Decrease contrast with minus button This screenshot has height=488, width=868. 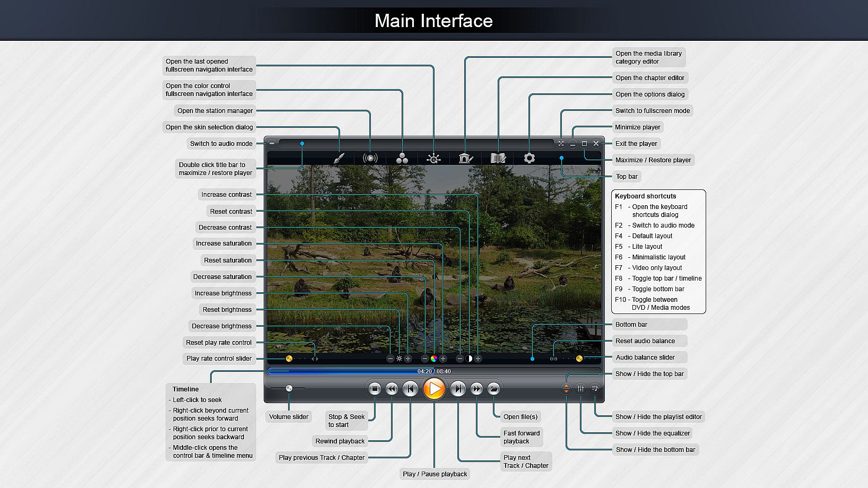tap(459, 359)
